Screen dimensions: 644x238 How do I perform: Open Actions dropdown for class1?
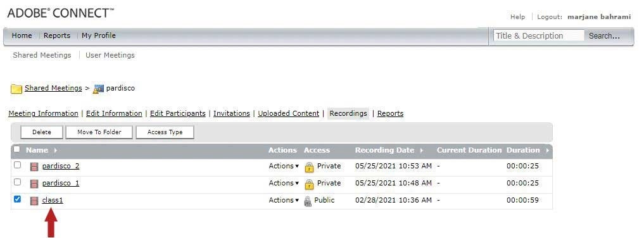click(284, 200)
